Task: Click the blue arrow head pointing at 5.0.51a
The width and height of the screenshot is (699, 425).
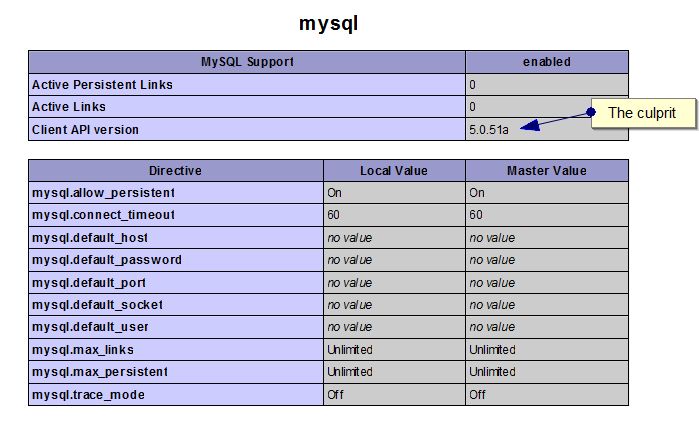Action: (530, 126)
